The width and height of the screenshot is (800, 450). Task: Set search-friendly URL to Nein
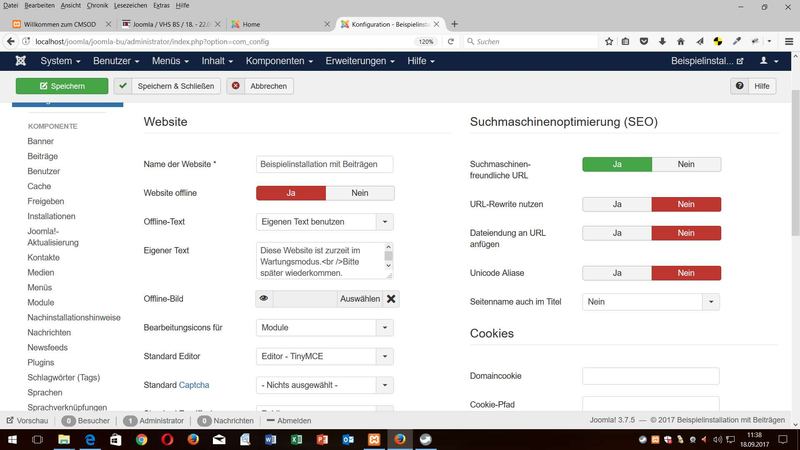[x=686, y=164]
